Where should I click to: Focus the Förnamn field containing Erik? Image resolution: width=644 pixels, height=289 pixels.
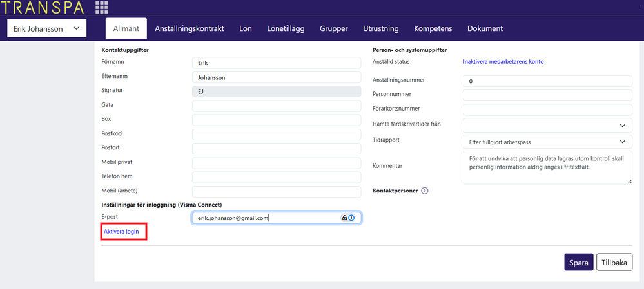277,63
